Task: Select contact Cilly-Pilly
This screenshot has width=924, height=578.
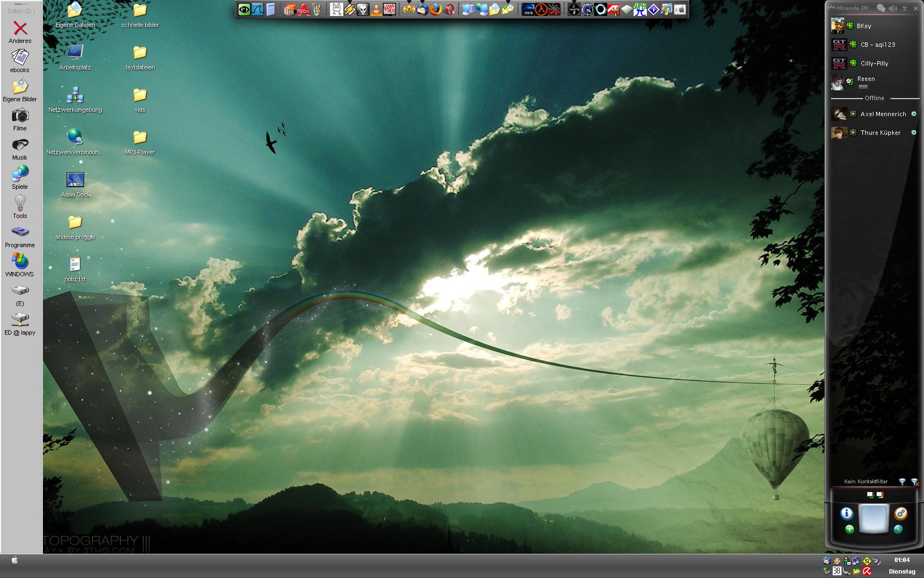Action: 875,63
